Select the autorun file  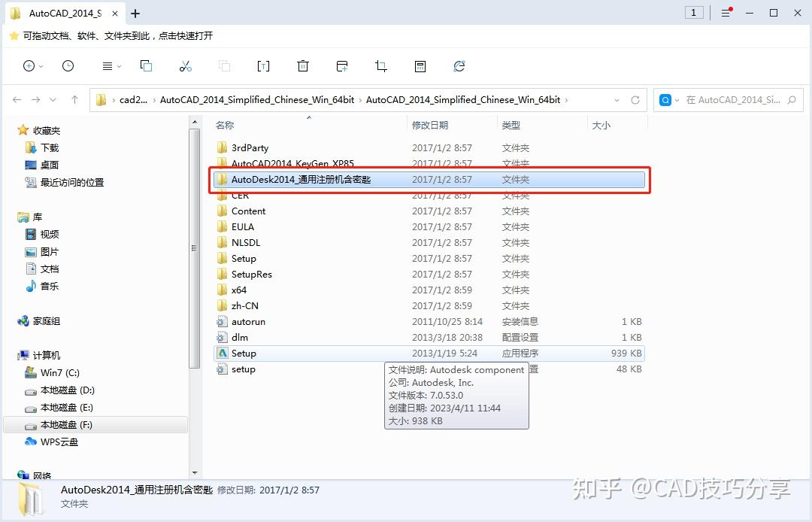pos(429,322)
